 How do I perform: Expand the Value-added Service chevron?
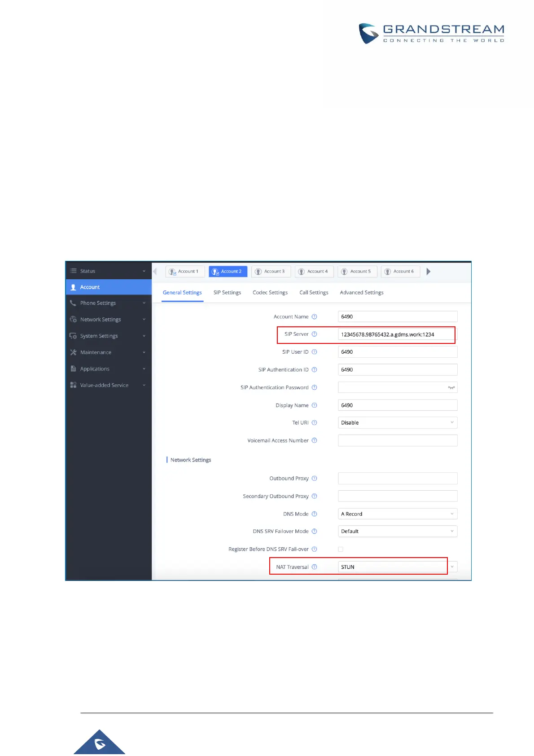tap(144, 385)
